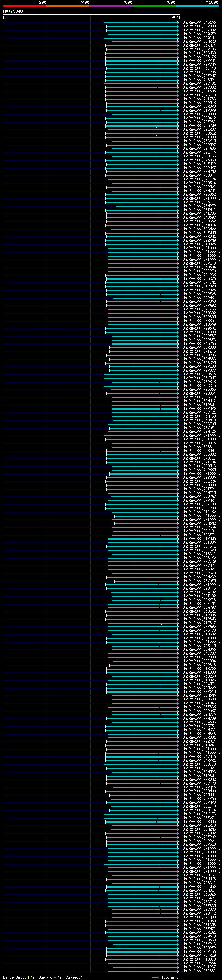This screenshot has height=980, width=222.
Task: Select hit label UniRef100_O61359
Action: point(199,921)
